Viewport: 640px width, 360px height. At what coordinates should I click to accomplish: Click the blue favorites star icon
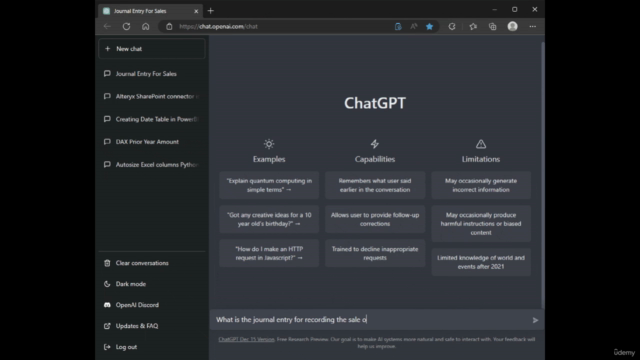(429, 27)
